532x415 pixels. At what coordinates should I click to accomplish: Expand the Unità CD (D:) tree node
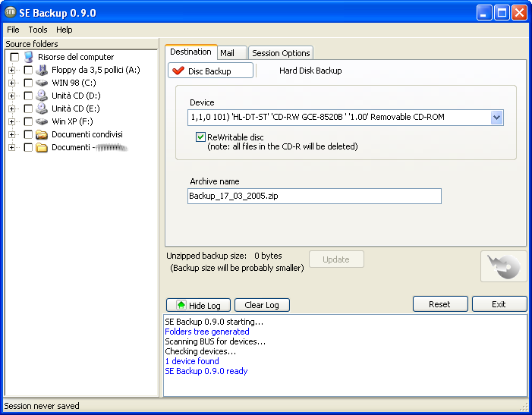click(x=11, y=96)
